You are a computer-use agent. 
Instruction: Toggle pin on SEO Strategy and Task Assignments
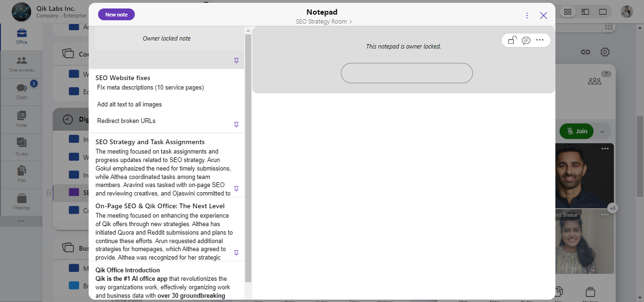click(x=236, y=189)
